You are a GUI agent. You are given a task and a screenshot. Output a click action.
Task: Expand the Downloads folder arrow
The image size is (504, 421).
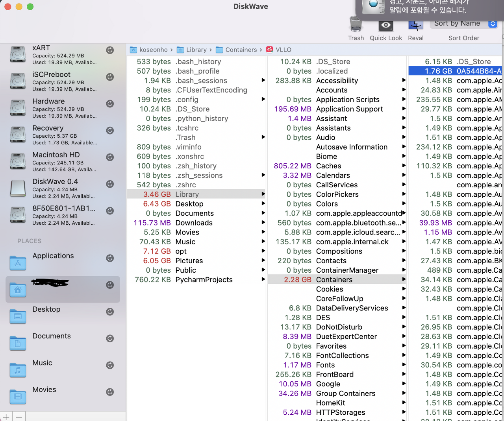click(263, 222)
